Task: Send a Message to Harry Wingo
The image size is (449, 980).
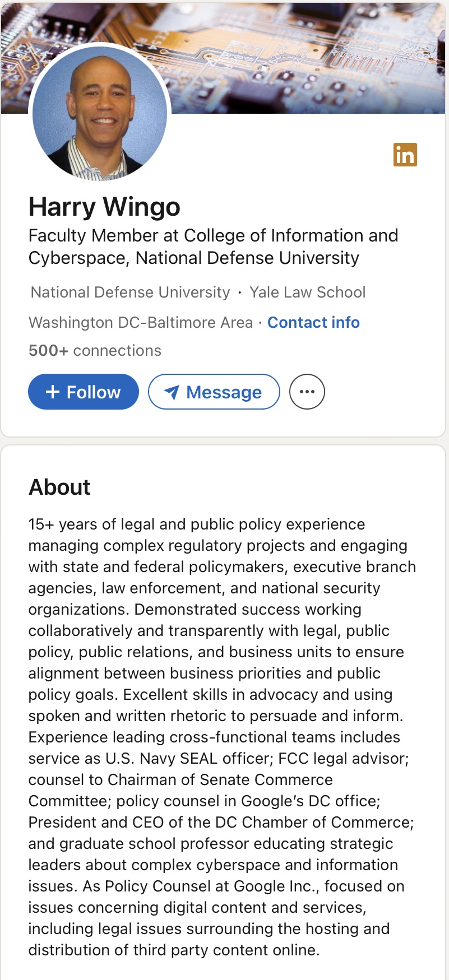Action: 214,392
